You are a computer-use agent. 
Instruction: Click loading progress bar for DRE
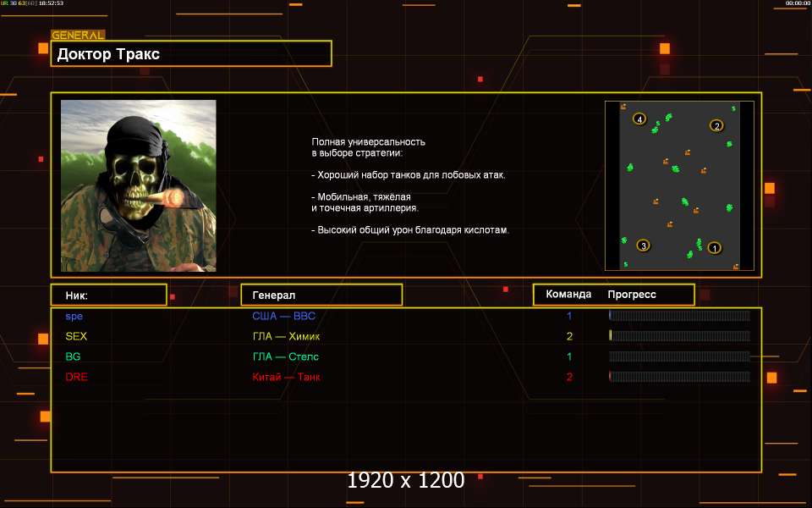pyautogui.click(x=679, y=376)
